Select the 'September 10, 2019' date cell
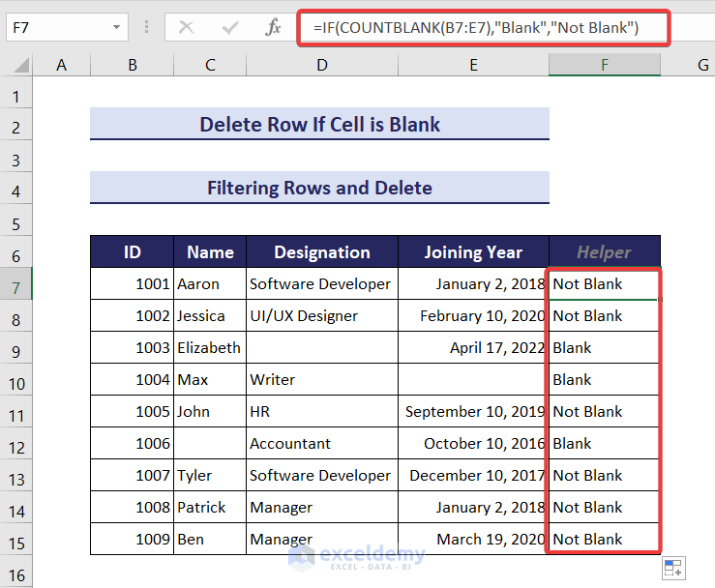715x588 pixels. coord(473,411)
